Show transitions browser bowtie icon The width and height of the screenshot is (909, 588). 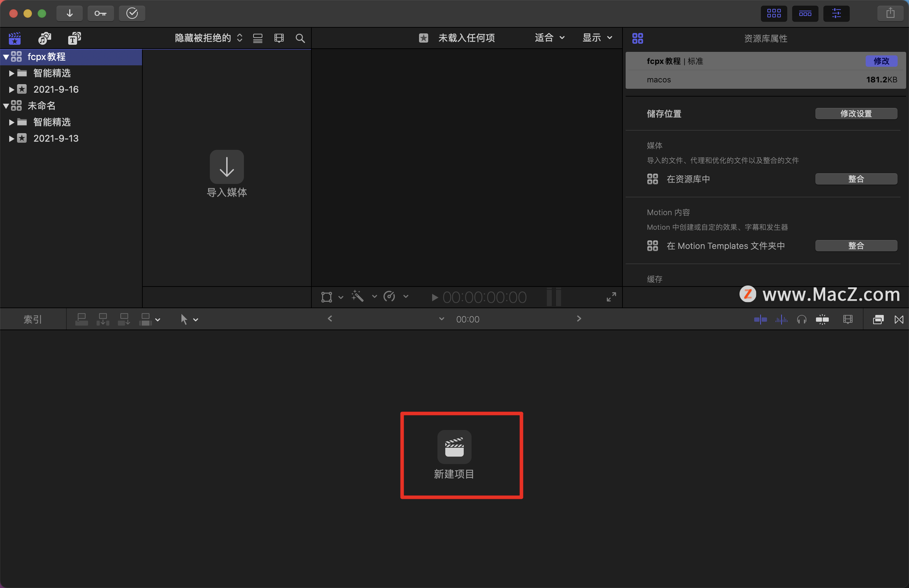click(899, 320)
